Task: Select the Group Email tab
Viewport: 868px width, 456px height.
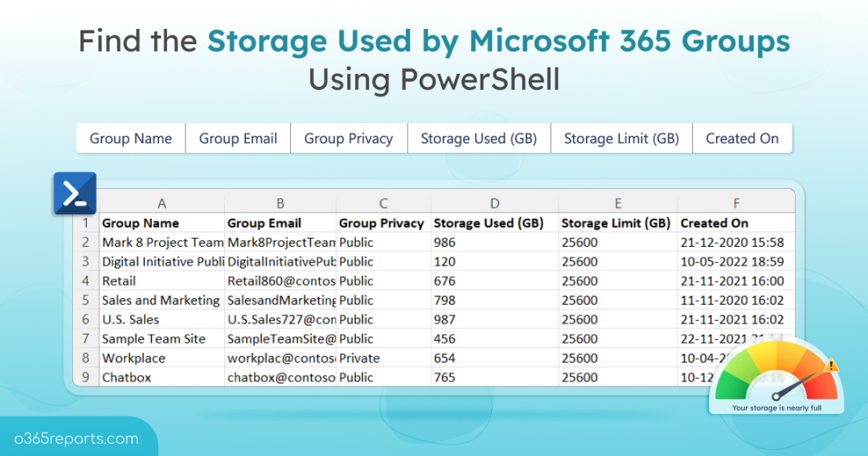Action: click(238, 138)
